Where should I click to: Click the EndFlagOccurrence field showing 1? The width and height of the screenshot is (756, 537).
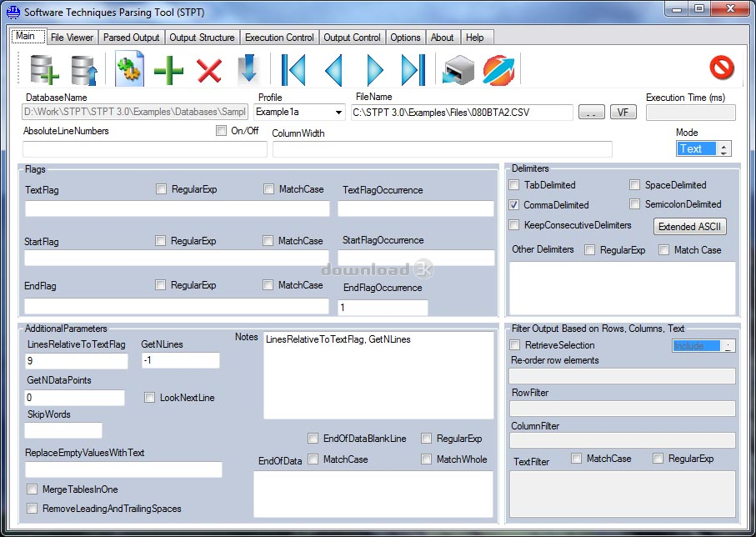383,308
